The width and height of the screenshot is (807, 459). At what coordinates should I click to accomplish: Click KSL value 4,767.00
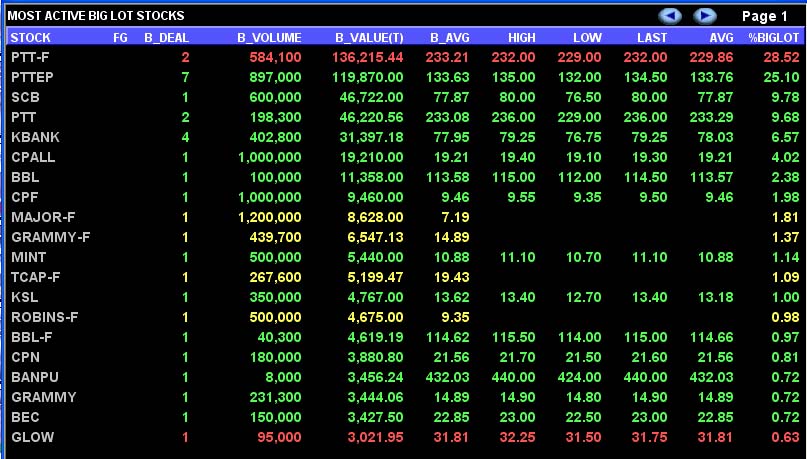375,297
